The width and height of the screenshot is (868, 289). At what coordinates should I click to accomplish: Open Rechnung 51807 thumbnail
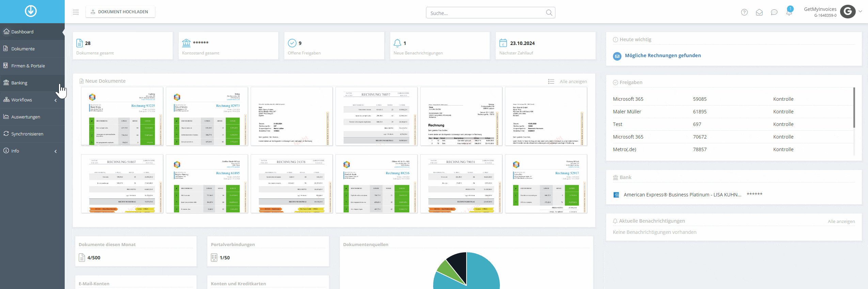122,184
